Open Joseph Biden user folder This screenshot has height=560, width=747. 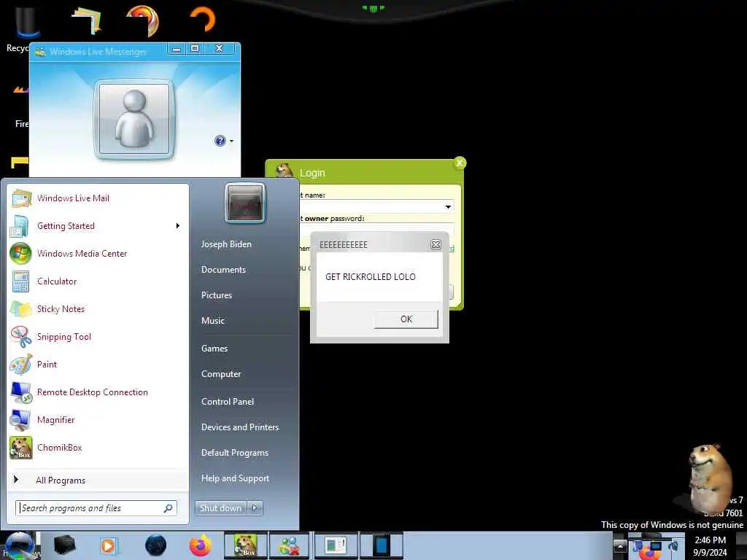click(226, 244)
